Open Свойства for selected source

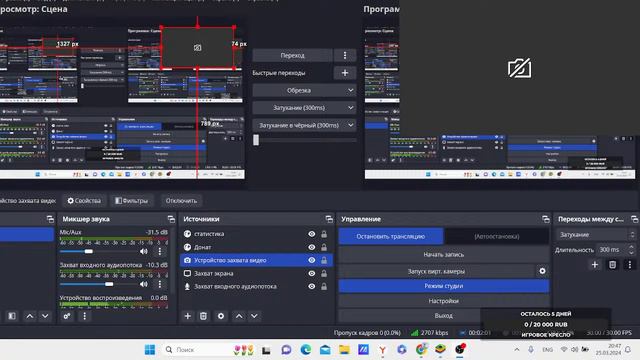(x=84, y=201)
